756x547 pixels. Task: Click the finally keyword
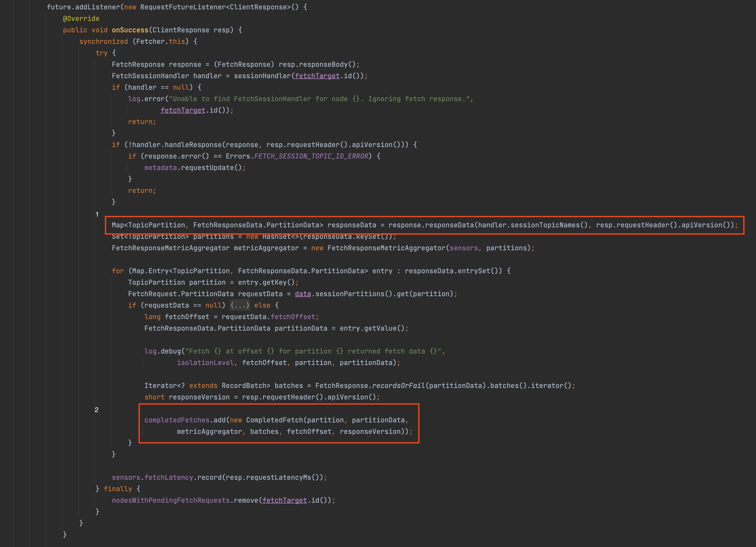pyautogui.click(x=118, y=489)
